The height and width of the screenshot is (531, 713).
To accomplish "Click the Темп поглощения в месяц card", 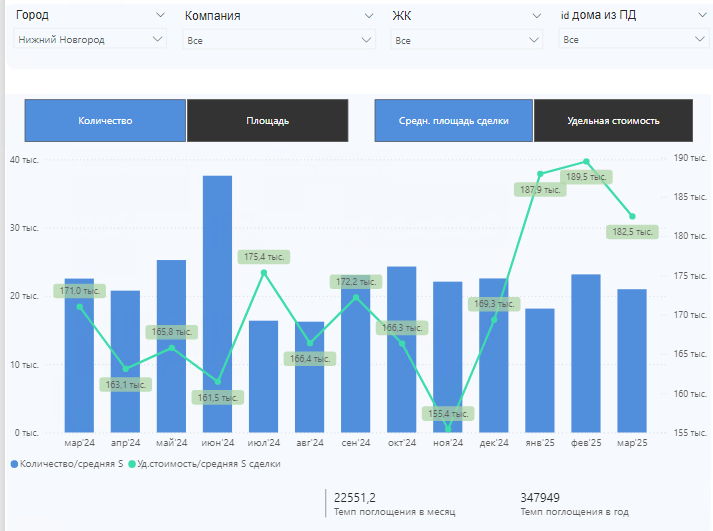I will [x=394, y=504].
